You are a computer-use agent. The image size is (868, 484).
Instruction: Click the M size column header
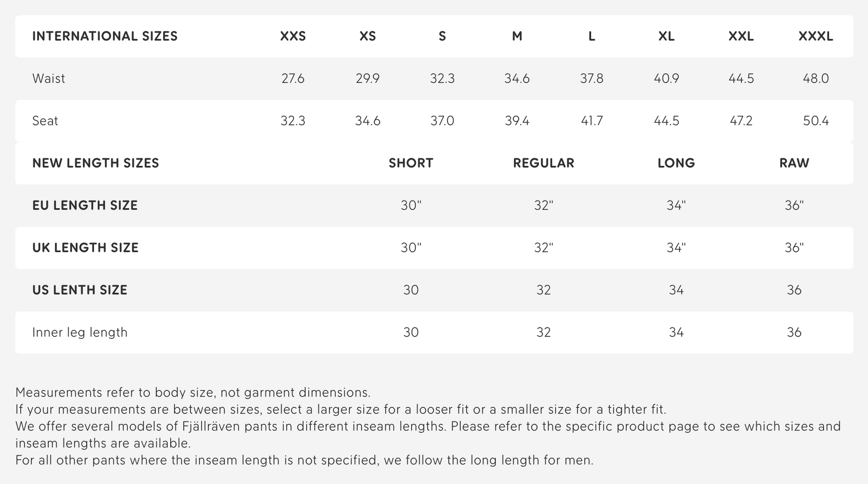click(x=517, y=36)
